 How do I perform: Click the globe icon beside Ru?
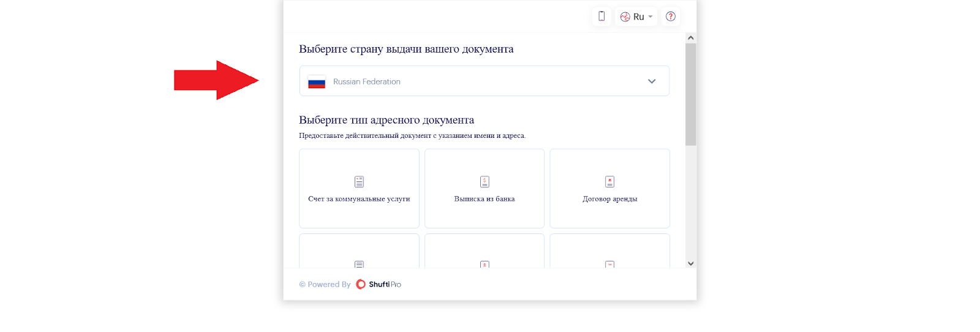point(625,17)
